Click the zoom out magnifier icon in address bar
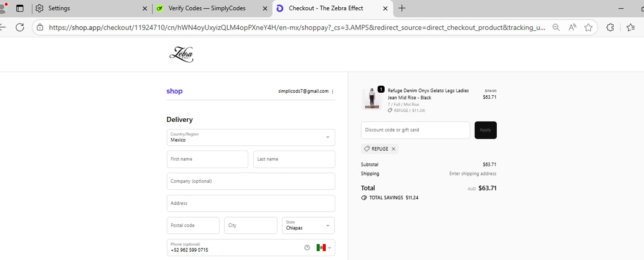 tap(556, 27)
